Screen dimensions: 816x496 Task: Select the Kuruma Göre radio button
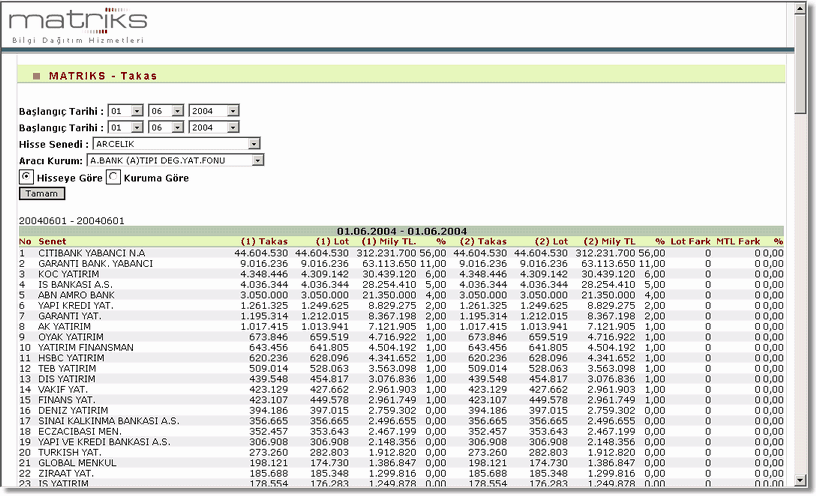point(113,177)
